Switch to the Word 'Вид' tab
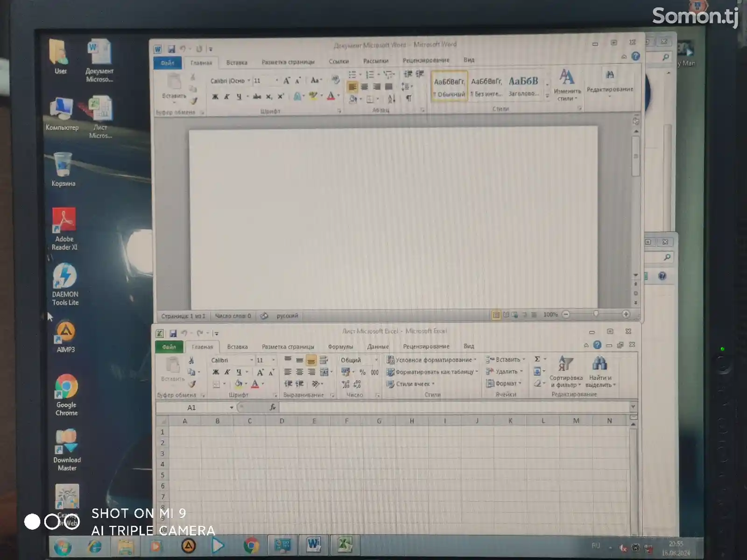Image resolution: width=747 pixels, height=560 pixels. [x=469, y=60]
